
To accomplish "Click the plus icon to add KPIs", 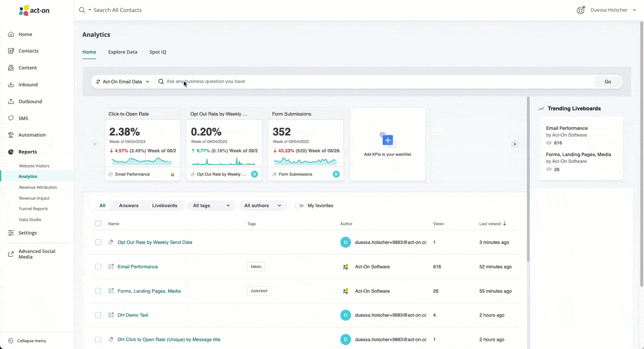I will pyautogui.click(x=388, y=140).
